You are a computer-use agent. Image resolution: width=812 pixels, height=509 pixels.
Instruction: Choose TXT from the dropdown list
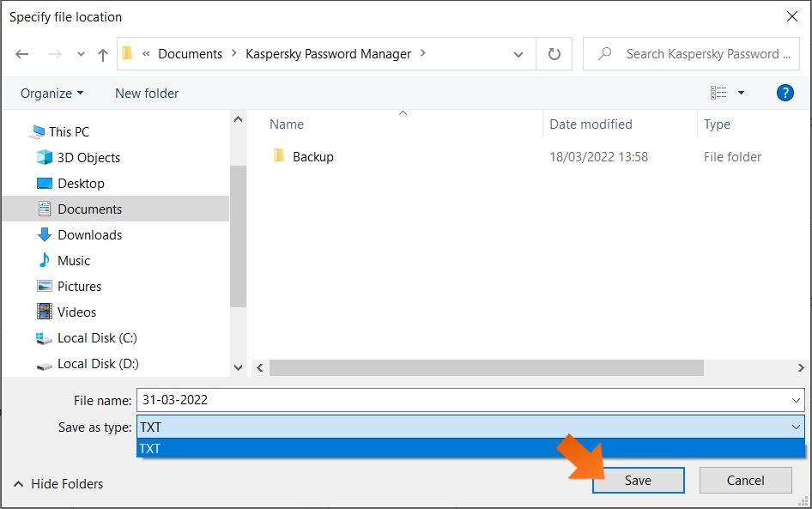pos(470,448)
